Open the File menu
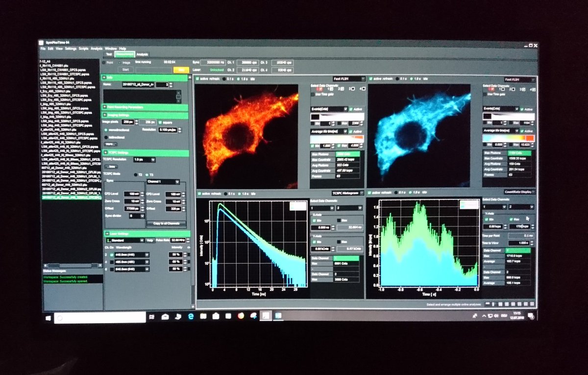Image resolution: width=588 pixels, height=375 pixels. 43,49
